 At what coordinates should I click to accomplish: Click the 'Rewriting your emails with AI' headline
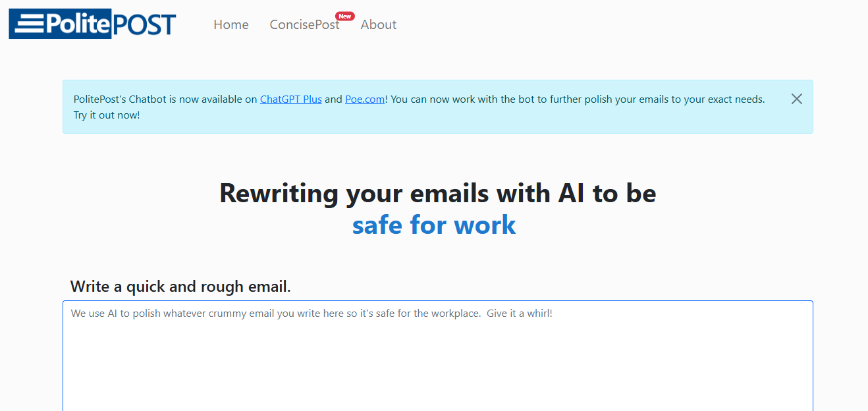coord(438,193)
